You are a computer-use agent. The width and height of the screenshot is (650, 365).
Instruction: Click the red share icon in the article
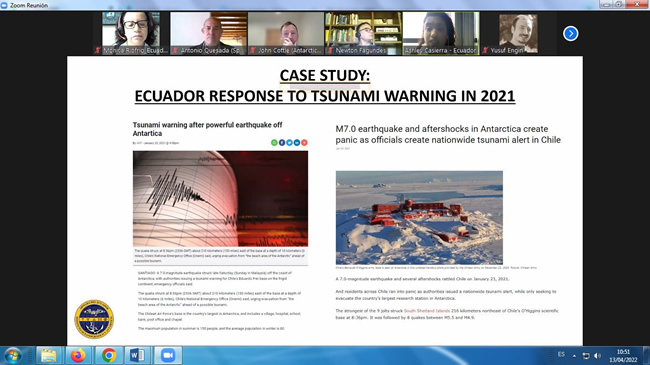[304, 143]
